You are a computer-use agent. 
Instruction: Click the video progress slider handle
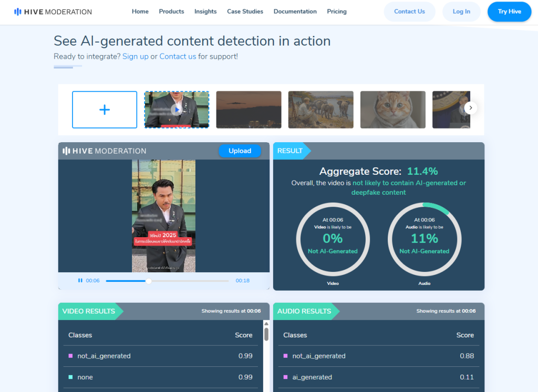pos(149,281)
